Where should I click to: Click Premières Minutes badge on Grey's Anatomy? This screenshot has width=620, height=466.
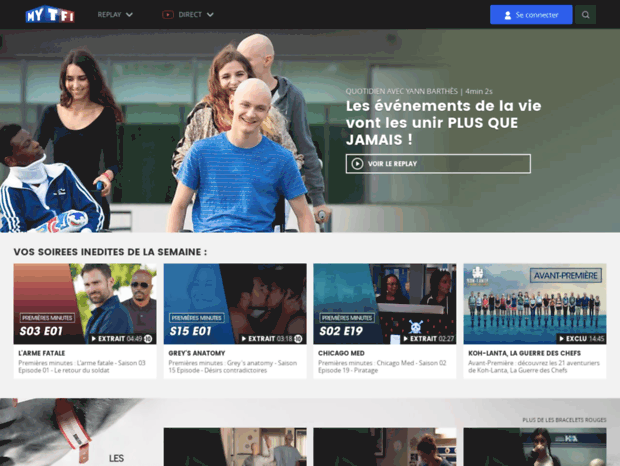(197, 318)
